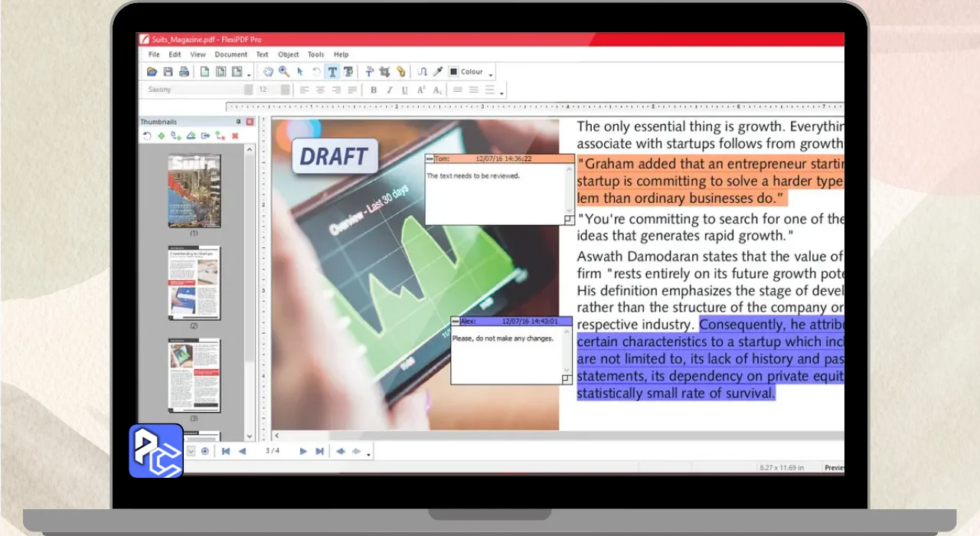The width and height of the screenshot is (980, 536).
Task: Open the Colour dropdown arrow
Action: pyautogui.click(x=491, y=74)
